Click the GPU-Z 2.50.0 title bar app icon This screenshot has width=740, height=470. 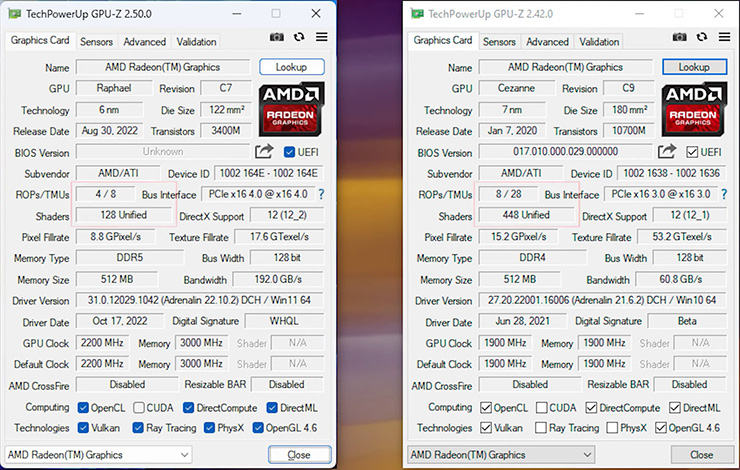point(15,13)
